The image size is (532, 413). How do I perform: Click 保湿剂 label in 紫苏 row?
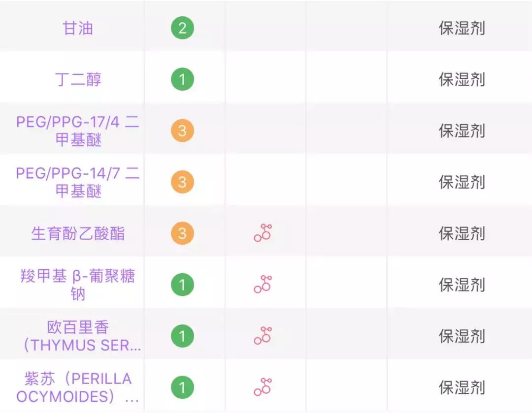462,387
